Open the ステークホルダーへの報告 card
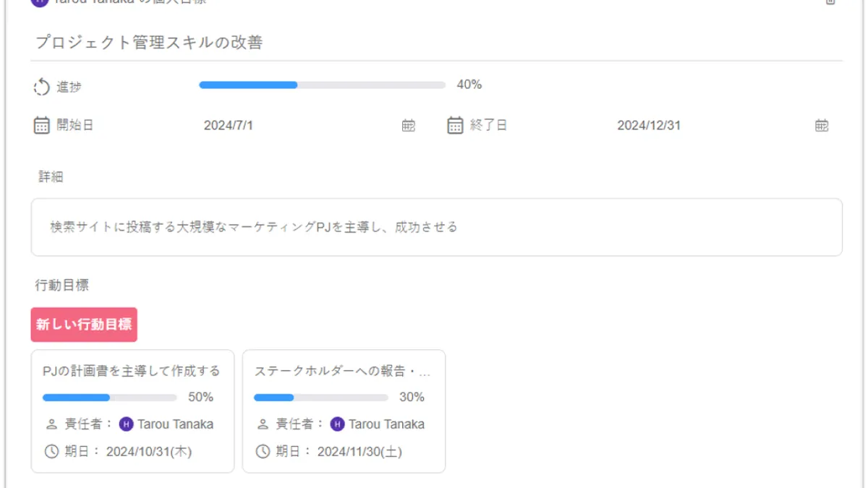 tap(344, 411)
